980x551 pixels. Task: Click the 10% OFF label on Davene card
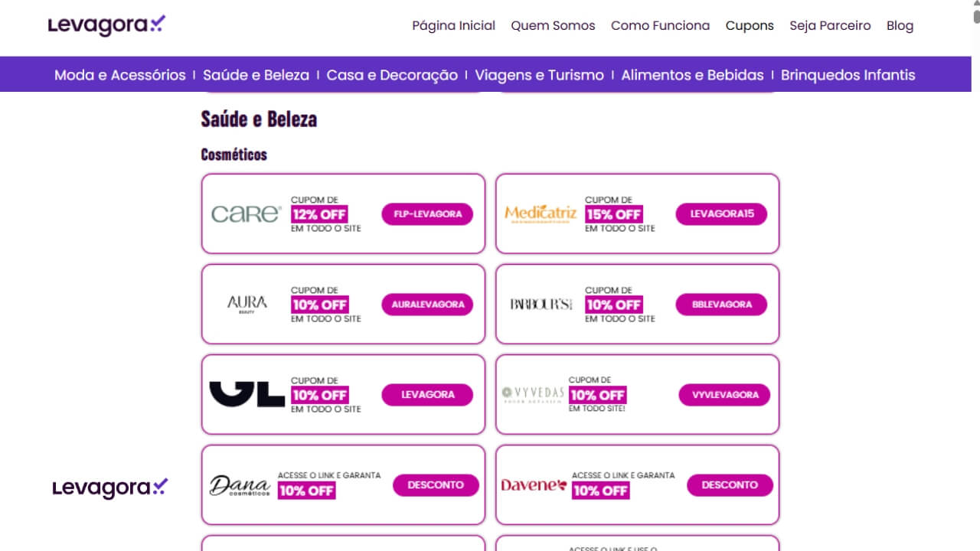(600, 491)
